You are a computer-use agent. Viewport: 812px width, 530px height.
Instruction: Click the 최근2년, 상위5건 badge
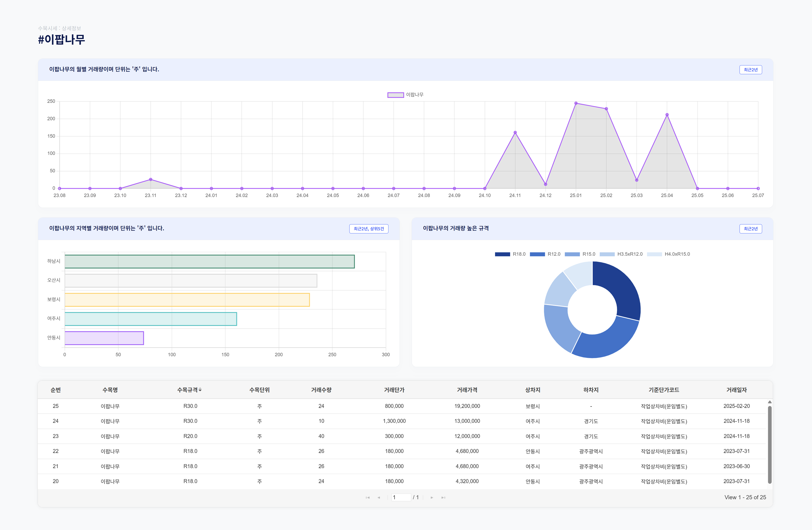pyautogui.click(x=369, y=229)
